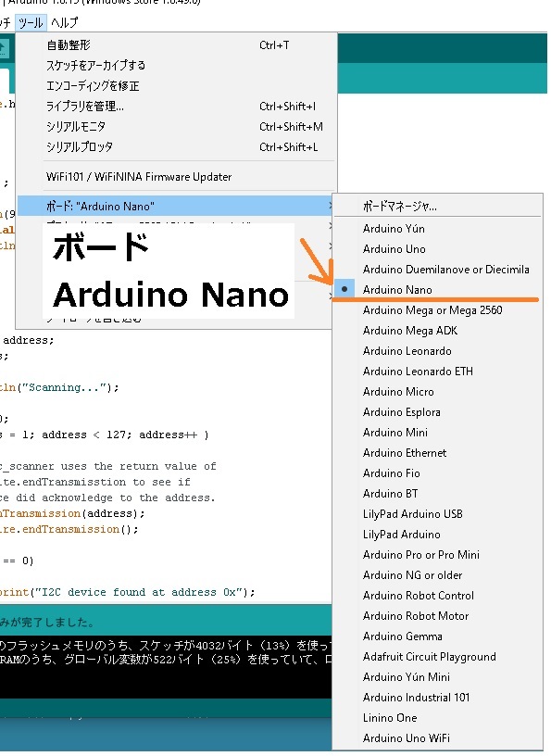Select Arduino Fio board
551x756 pixels.
coord(438,473)
